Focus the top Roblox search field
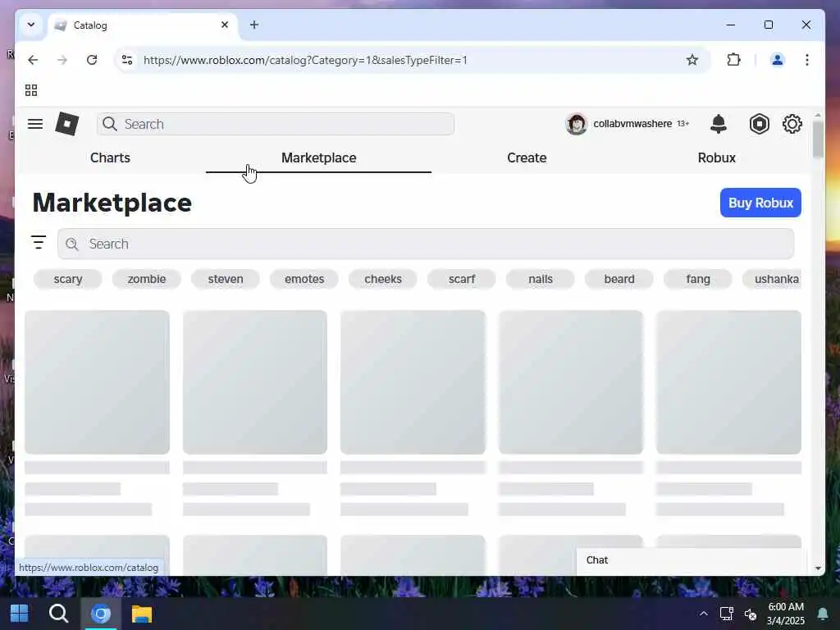840x630 pixels. pyautogui.click(x=276, y=124)
